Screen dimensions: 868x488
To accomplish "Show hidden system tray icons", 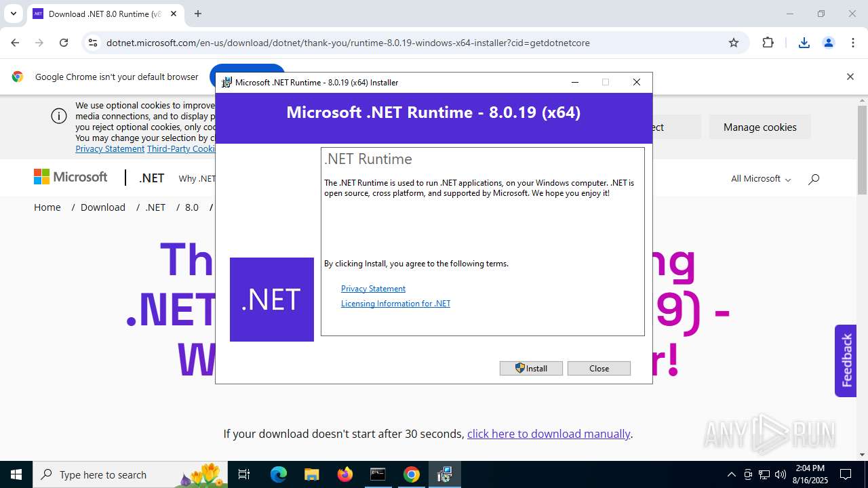I will pyautogui.click(x=731, y=474).
